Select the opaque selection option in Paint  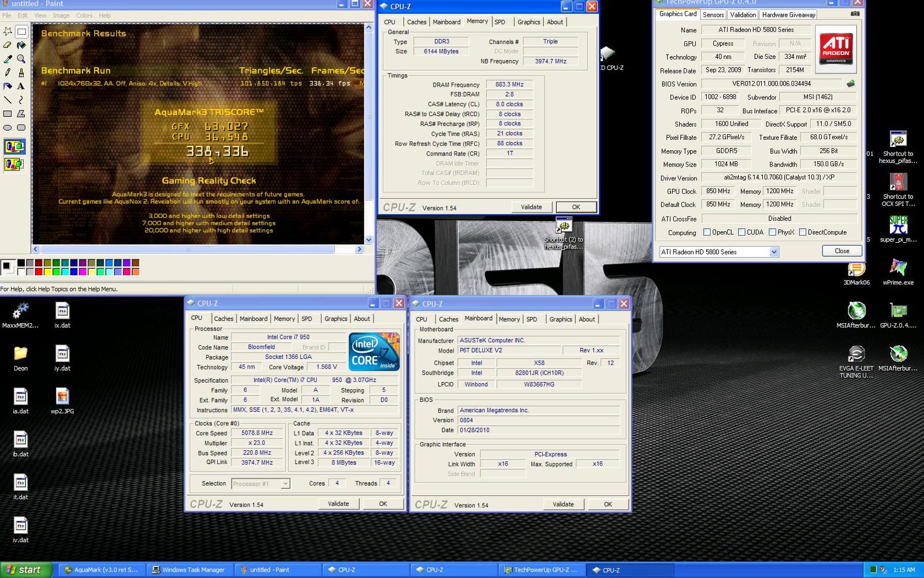click(14, 147)
